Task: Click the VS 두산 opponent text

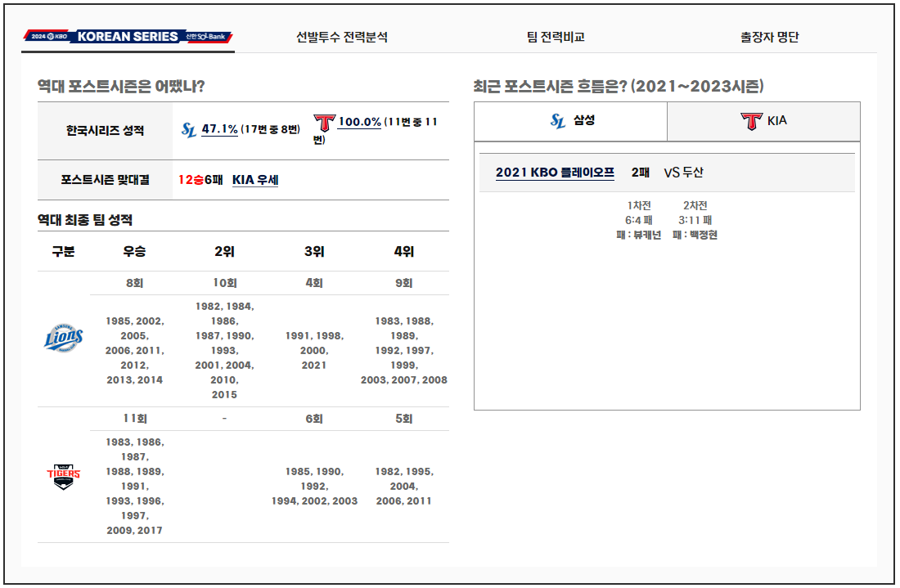Action: [x=683, y=172]
